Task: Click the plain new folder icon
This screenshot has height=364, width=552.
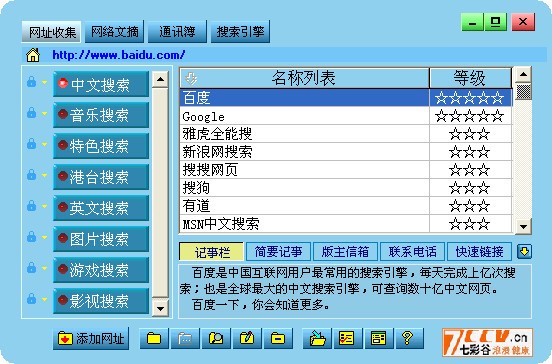Action: 154,338
